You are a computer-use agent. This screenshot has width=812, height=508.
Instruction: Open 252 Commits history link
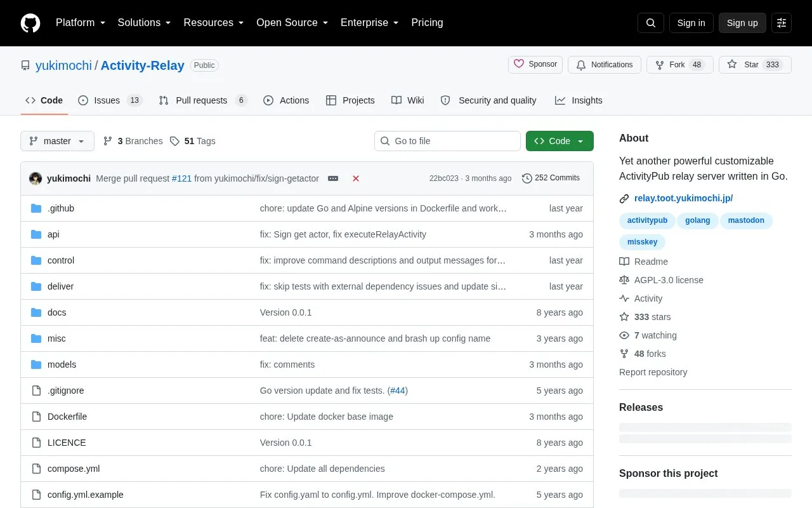551,178
